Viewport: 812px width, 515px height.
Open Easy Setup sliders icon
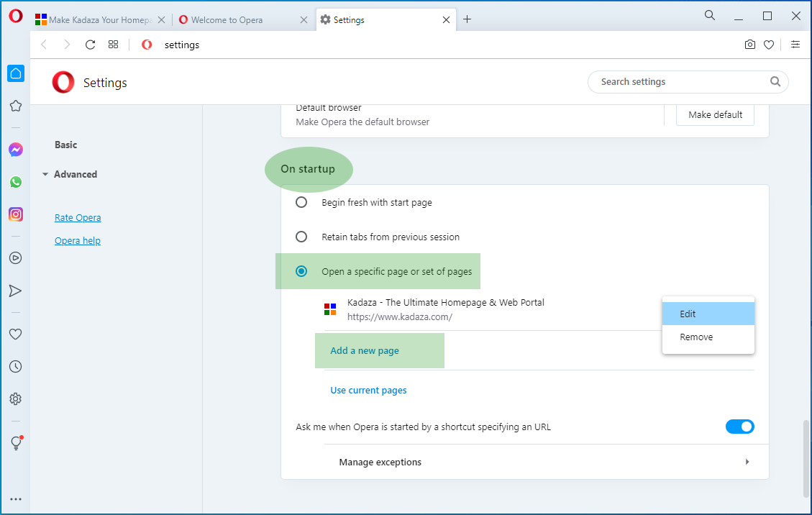(795, 45)
